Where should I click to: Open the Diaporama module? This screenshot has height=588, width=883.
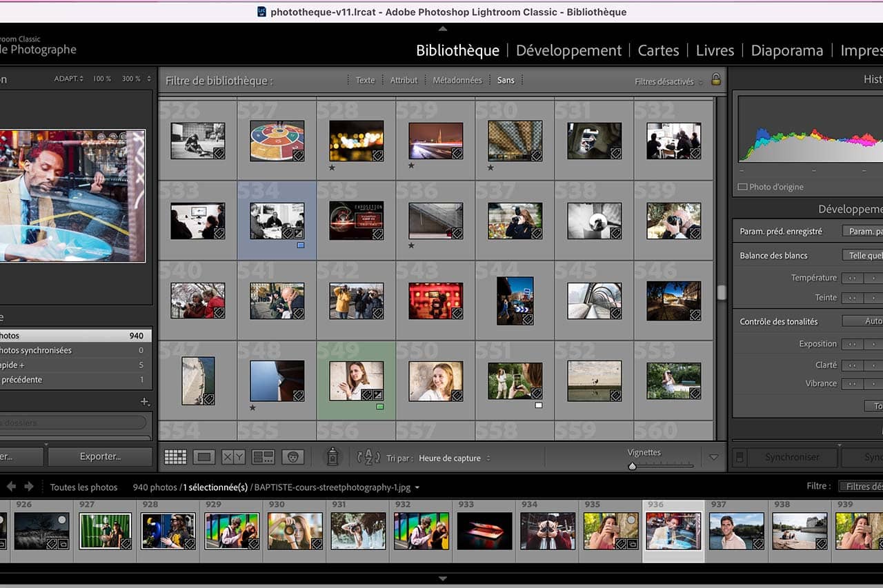point(786,50)
